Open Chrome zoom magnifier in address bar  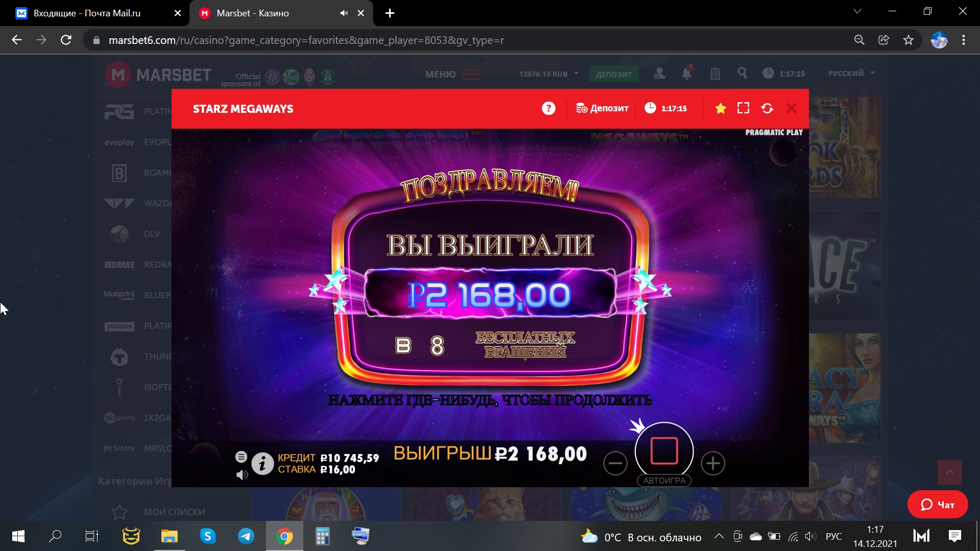pyautogui.click(x=859, y=40)
